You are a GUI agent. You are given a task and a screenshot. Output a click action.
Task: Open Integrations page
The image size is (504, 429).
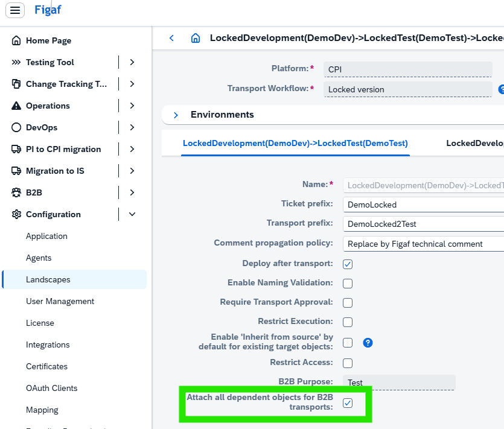click(x=48, y=345)
